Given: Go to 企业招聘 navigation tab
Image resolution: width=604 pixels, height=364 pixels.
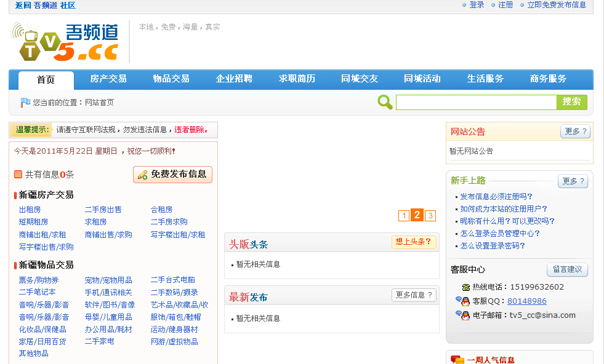Looking at the screenshot, I should click(x=234, y=79).
